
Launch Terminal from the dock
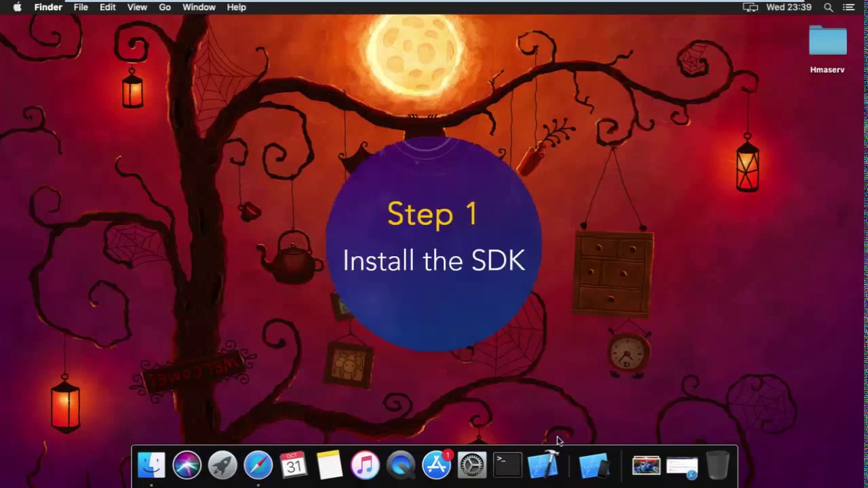[507, 465]
